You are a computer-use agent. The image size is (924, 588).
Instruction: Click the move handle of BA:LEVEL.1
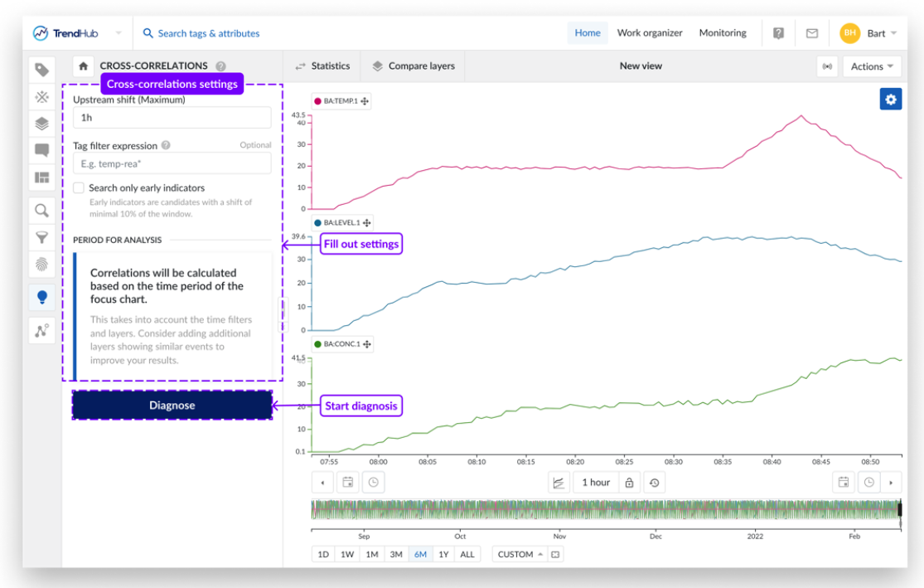click(x=367, y=223)
